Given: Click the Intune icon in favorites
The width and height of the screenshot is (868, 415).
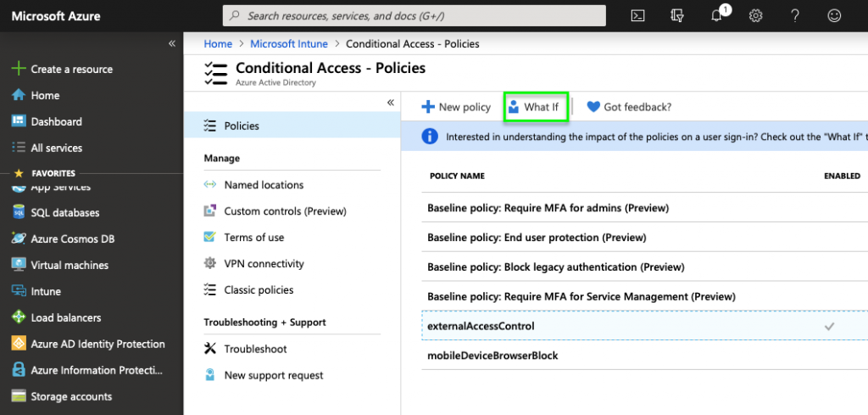Looking at the screenshot, I should click(18, 291).
